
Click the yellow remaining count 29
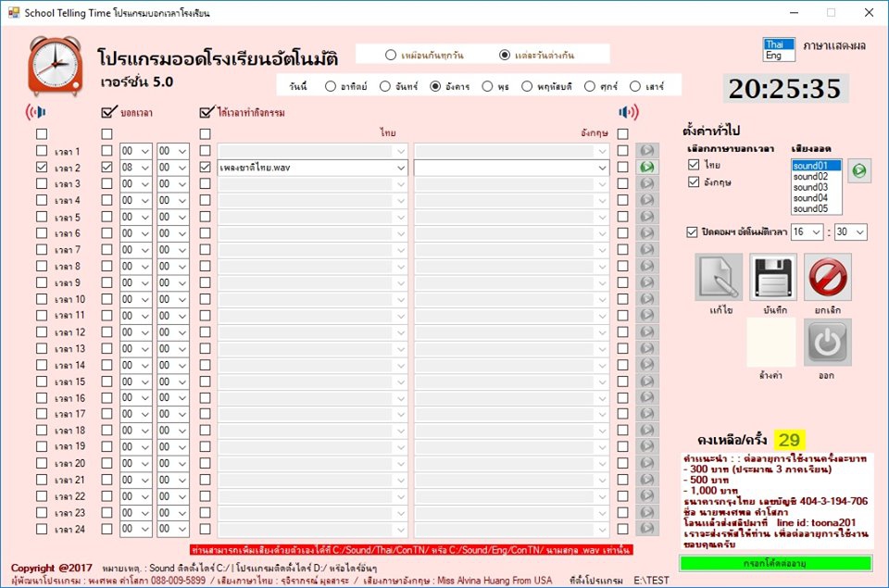[789, 440]
